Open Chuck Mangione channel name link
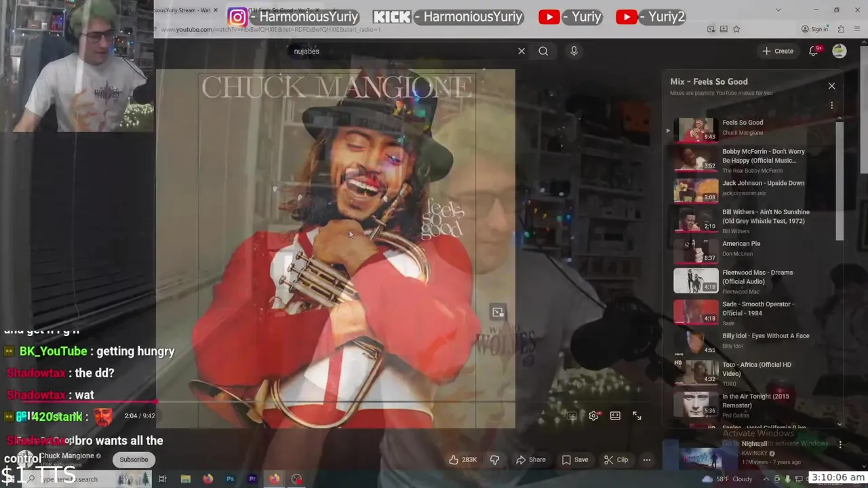Screen dimensions: 868x488 66,455
